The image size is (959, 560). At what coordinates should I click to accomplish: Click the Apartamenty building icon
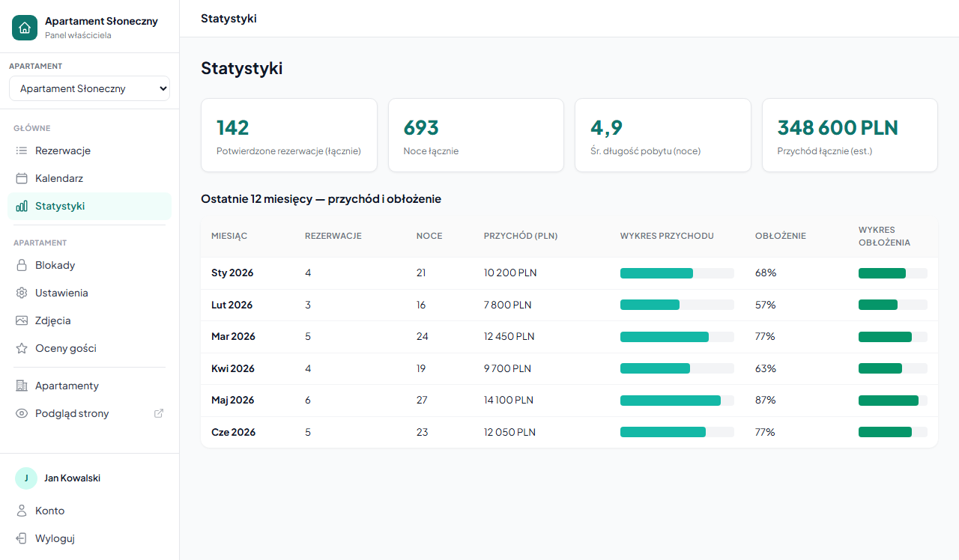[x=22, y=386]
